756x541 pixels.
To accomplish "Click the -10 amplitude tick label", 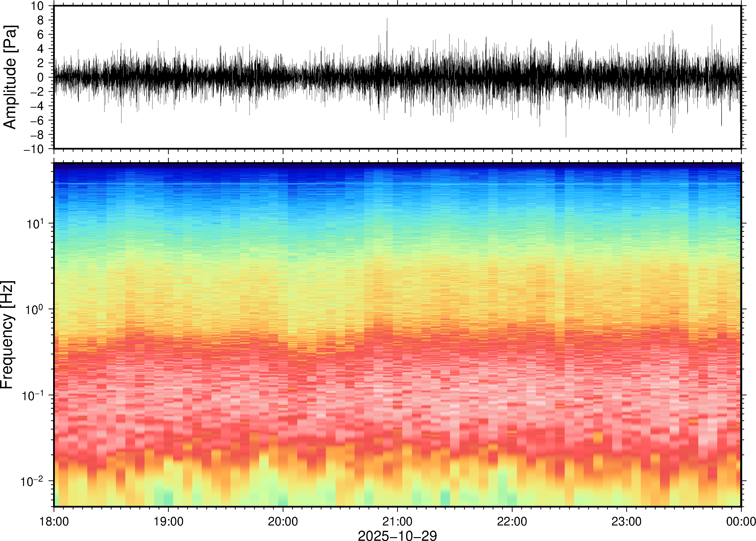I will tap(33, 149).
